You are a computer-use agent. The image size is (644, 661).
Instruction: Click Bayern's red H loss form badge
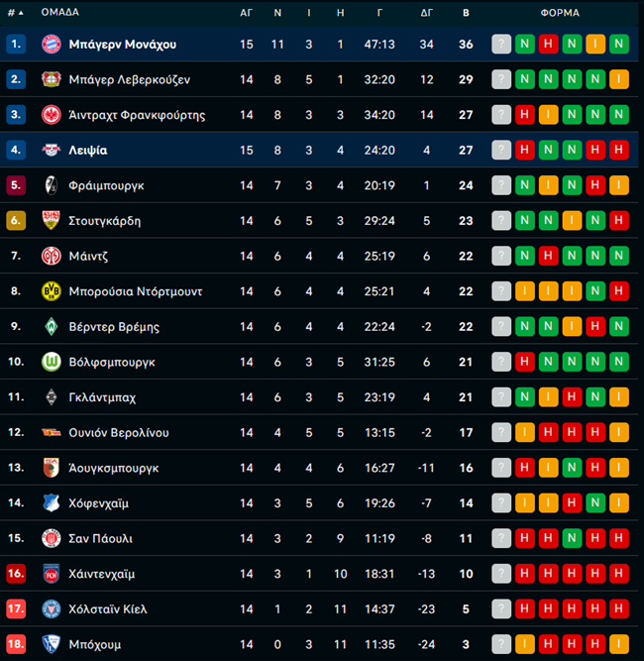click(548, 44)
